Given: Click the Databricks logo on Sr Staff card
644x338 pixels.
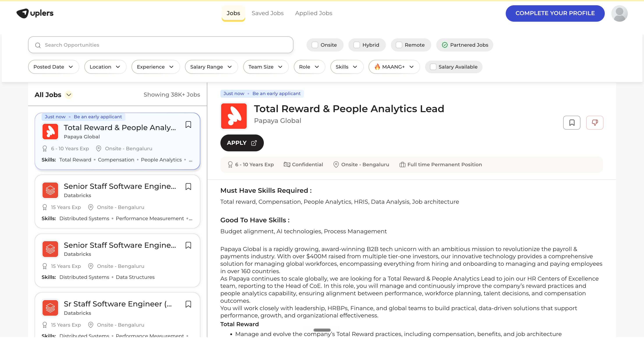Looking at the screenshot, I should (50, 308).
